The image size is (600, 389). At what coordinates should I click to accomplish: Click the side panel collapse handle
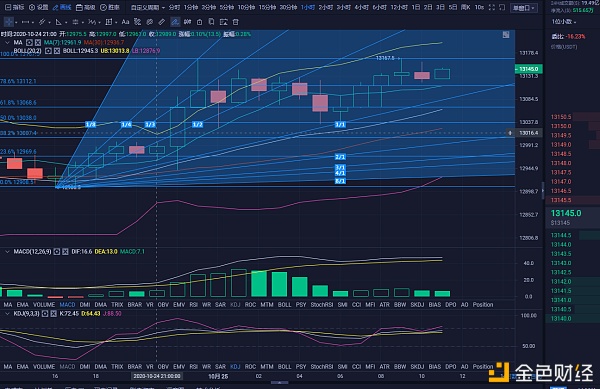(x=543, y=190)
